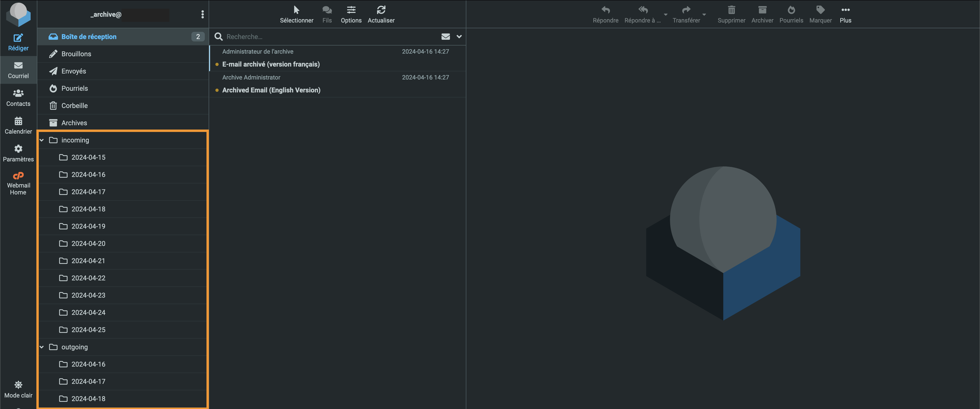The width and height of the screenshot is (980, 409).
Task: Open the Répondre à dropdown arrow
Action: pos(665,14)
